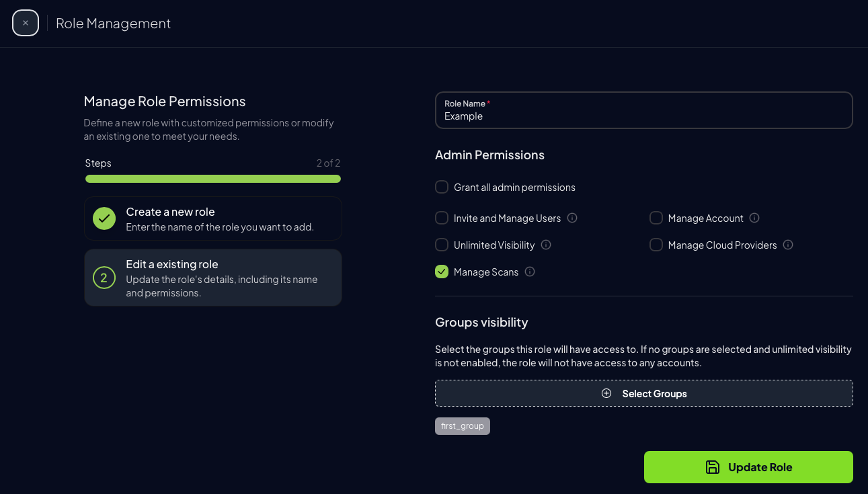Close the Role Management panel with the X icon
The width and height of the screenshot is (868, 494).
26,23
